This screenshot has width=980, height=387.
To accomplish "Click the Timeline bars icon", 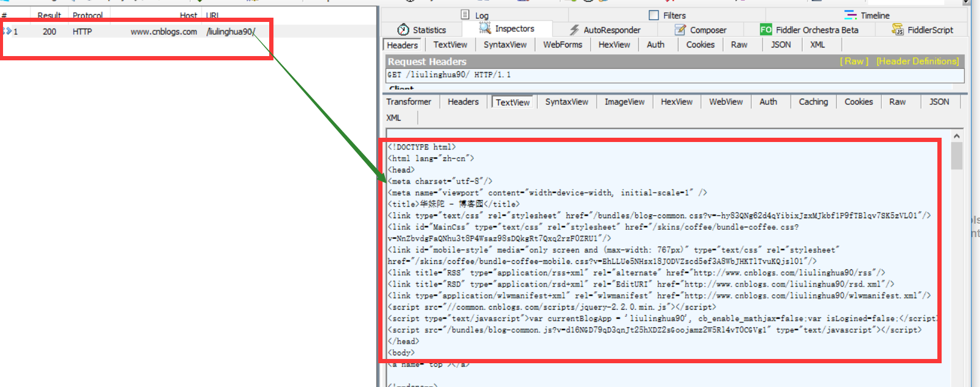I will [850, 15].
